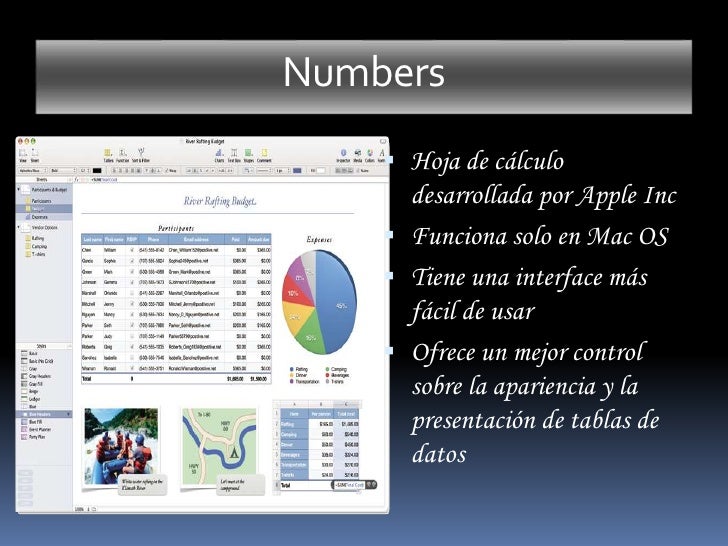Add a Comment using toolbar icon
728x546 pixels.
coord(264,155)
